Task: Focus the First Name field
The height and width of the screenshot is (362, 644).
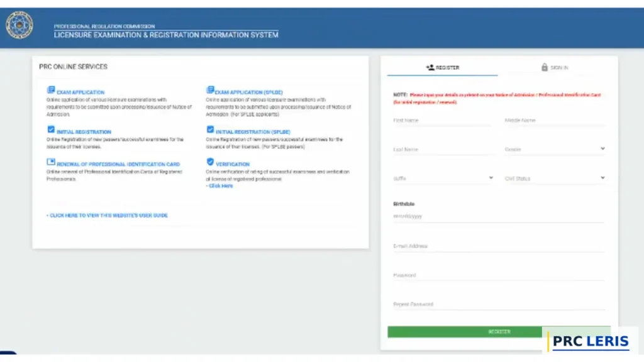Action: (443, 120)
